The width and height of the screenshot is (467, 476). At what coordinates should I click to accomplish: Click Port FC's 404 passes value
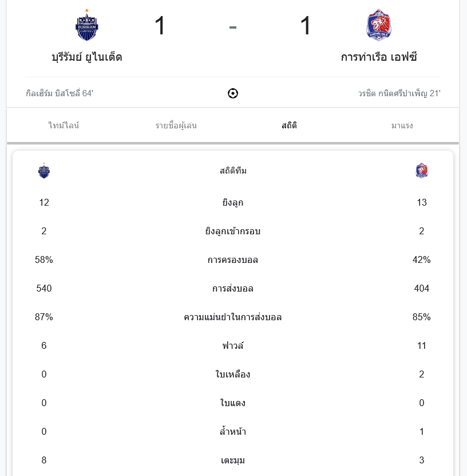coord(422,289)
